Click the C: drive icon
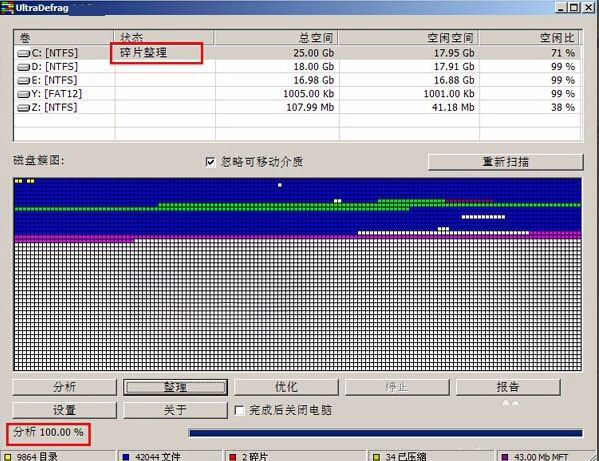 (23, 53)
